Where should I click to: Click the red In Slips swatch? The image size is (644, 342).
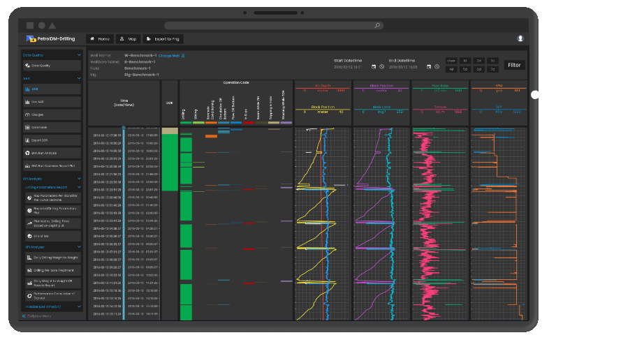249,122
